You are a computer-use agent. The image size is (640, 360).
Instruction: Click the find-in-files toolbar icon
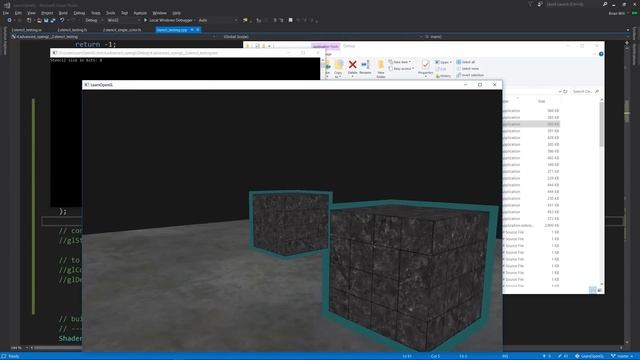click(x=245, y=20)
